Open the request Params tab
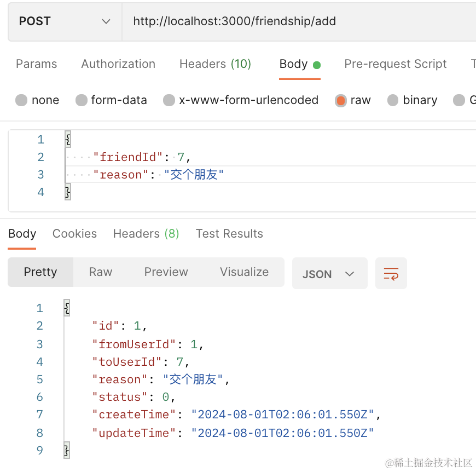This screenshot has height=472, width=476. 36,64
